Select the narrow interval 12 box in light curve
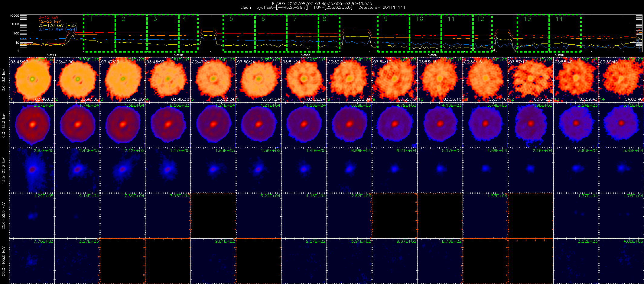 (483, 33)
